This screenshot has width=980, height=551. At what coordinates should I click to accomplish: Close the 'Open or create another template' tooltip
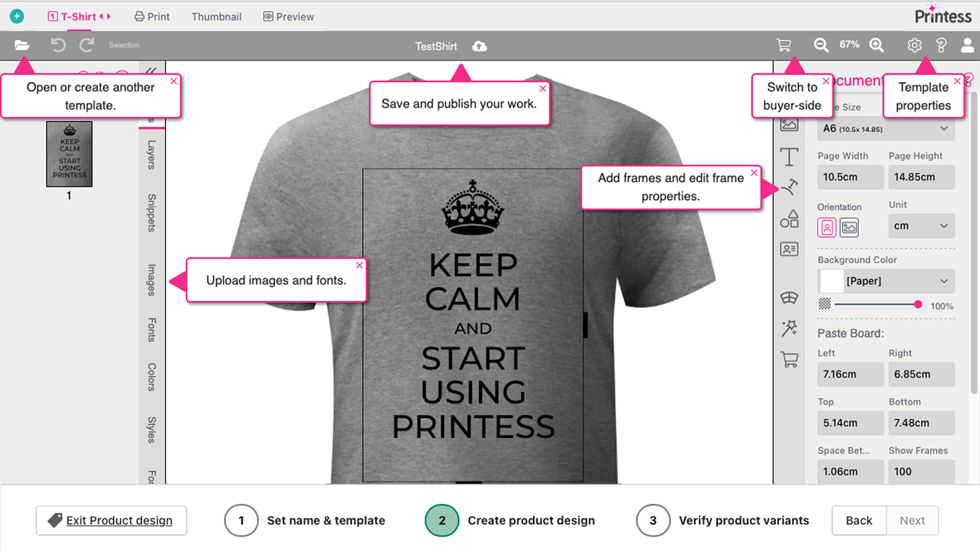coord(174,81)
